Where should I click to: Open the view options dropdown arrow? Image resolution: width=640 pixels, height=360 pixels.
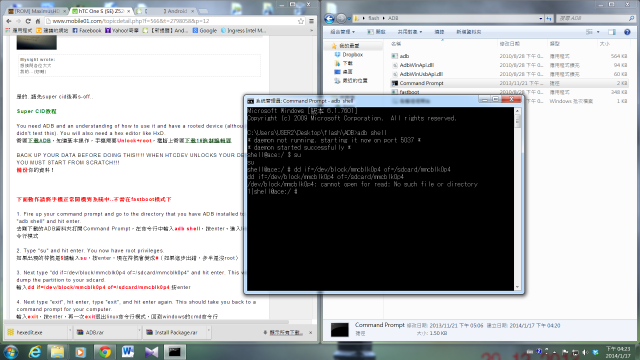pos(598,32)
